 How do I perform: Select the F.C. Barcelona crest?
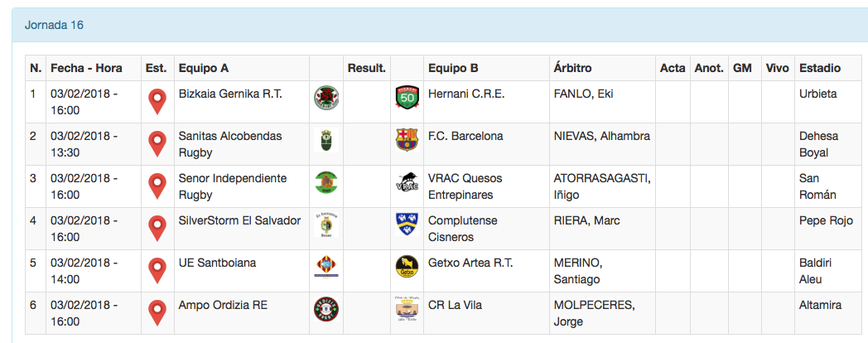pos(407,140)
